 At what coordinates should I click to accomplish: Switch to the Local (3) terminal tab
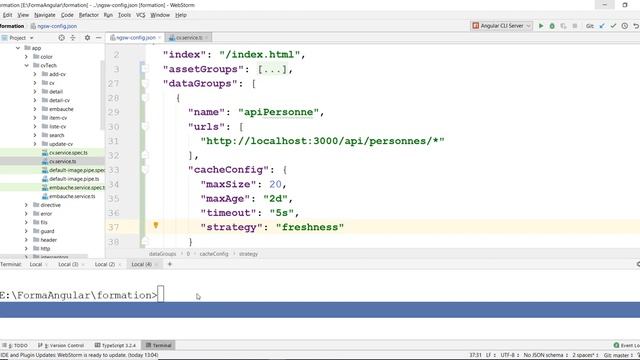[x=68, y=264]
